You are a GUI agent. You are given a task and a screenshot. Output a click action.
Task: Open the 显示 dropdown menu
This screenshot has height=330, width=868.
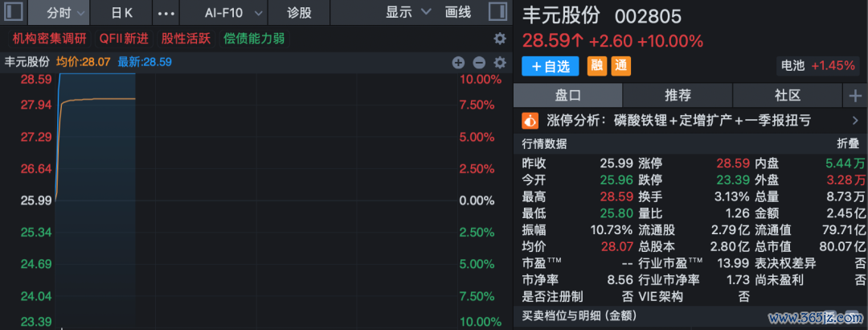pyautogui.click(x=408, y=12)
